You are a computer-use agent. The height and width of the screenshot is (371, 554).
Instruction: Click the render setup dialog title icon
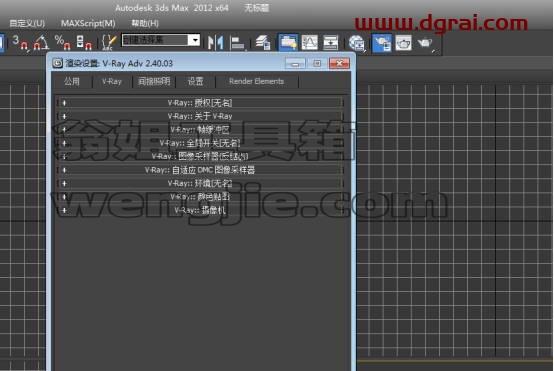(x=58, y=63)
